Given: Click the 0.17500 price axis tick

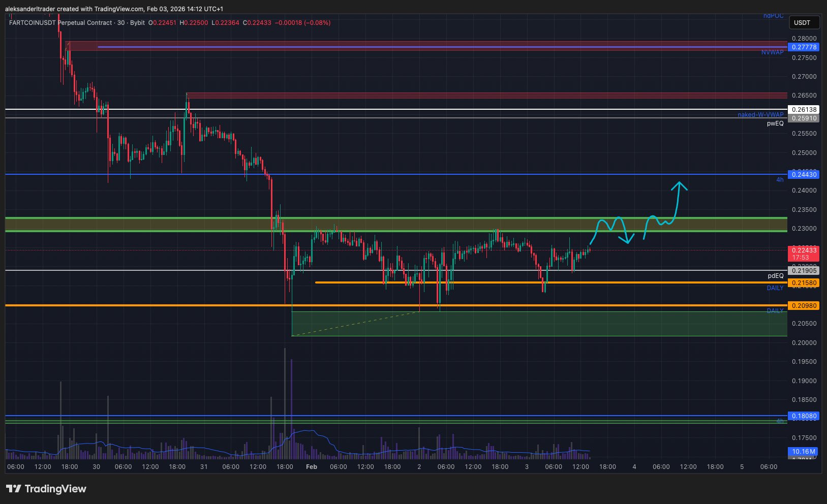Looking at the screenshot, I should pos(804,438).
